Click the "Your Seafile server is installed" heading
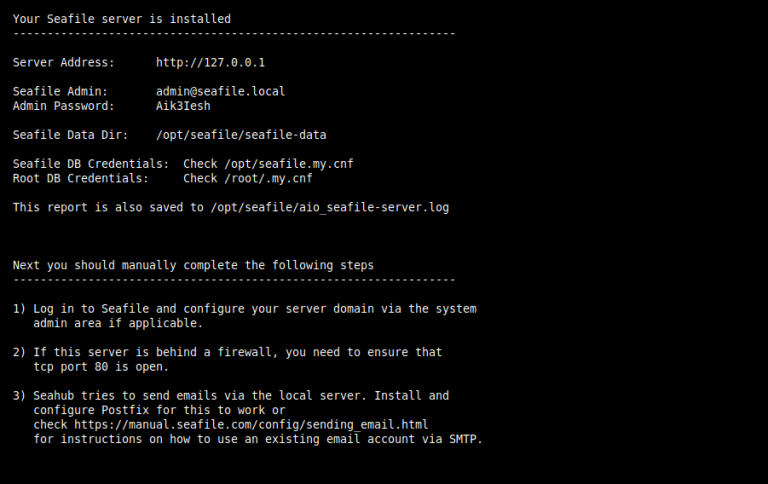The width and height of the screenshot is (768, 484). 122,18
